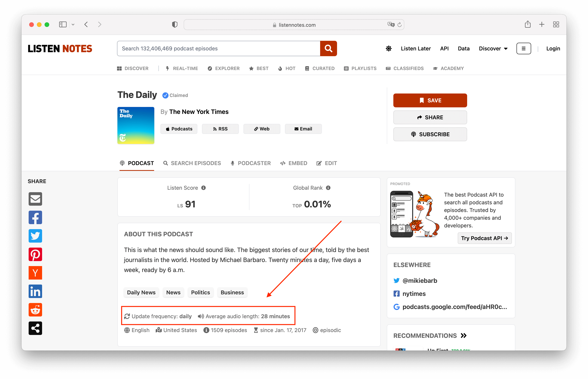
Task: Open a new Safari tab
Action: coord(541,24)
